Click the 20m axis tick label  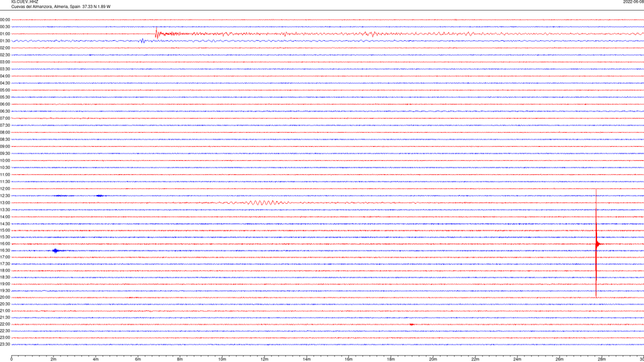coord(433,359)
